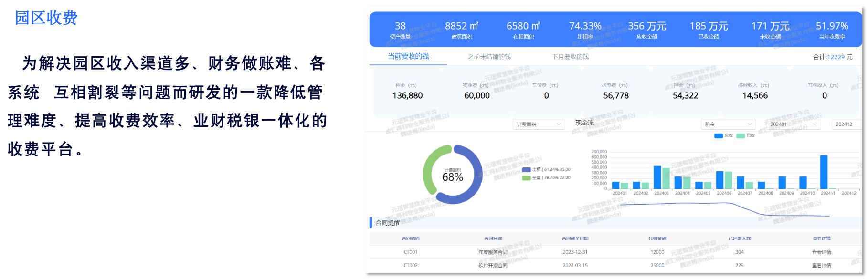Toggle the blue 应收 legend in cash flow chart

(723, 136)
